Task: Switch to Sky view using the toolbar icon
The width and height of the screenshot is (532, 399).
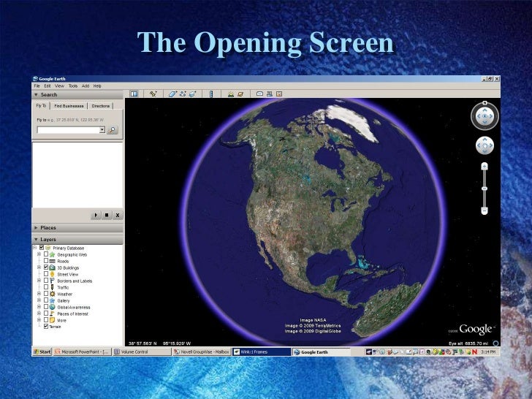Action: [240, 94]
